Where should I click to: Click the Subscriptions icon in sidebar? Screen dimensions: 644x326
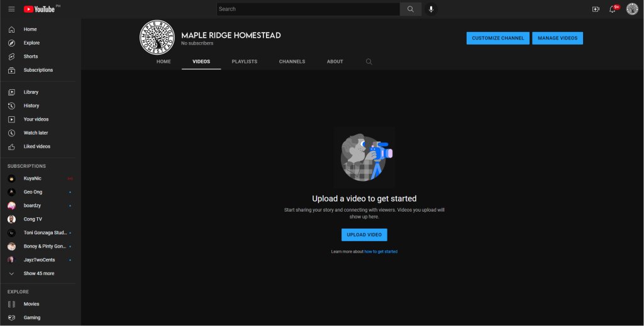[x=11, y=70]
